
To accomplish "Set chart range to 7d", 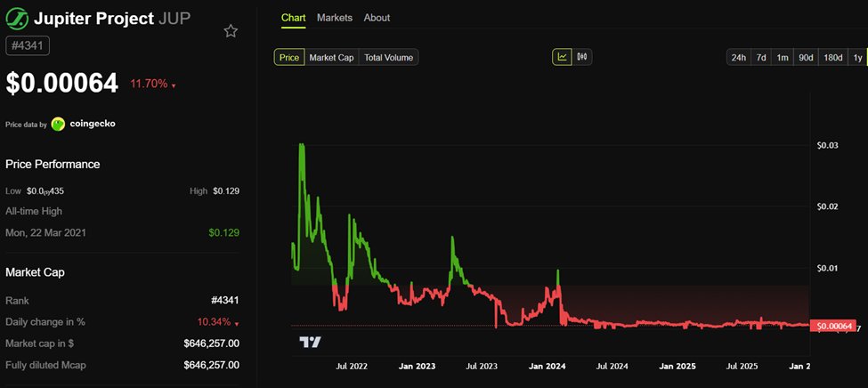I will click(x=761, y=58).
